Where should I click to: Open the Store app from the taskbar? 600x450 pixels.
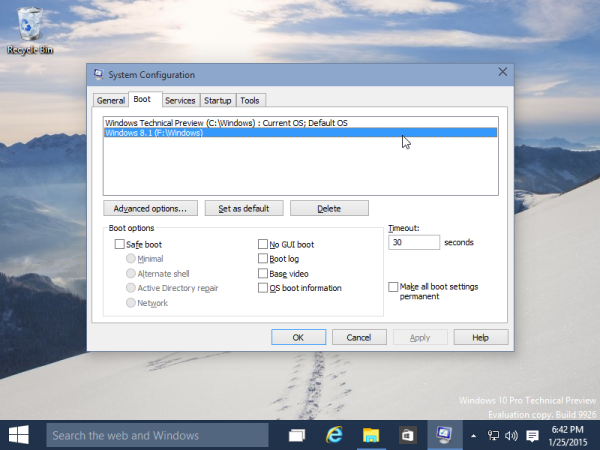point(408,435)
